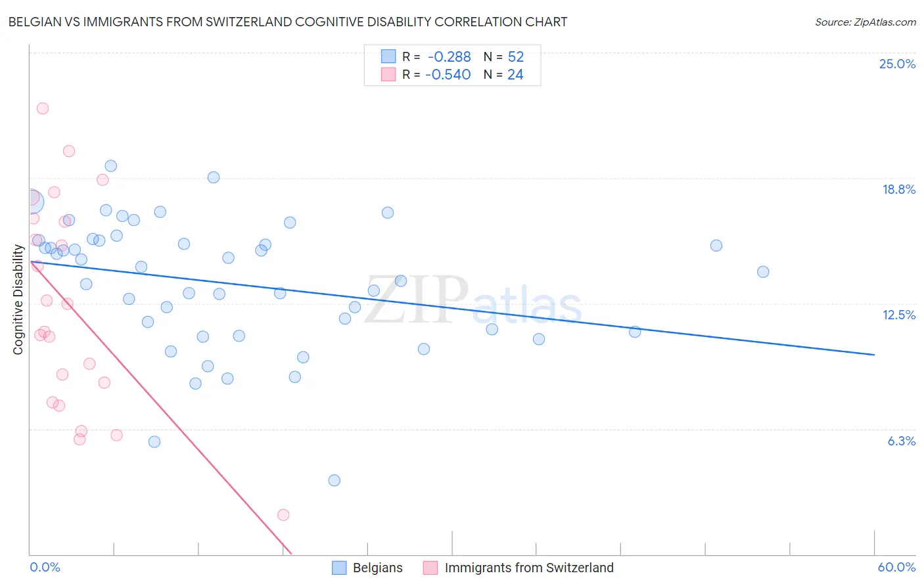Click the blue regression trend line
Screen dimensions: 924x586
pyautogui.click(x=452, y=308)
